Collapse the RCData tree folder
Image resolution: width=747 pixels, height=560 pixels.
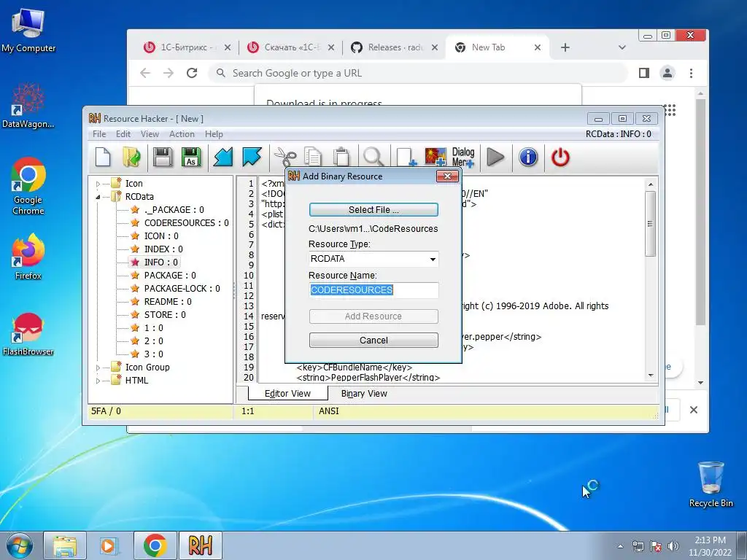(98, 197)
